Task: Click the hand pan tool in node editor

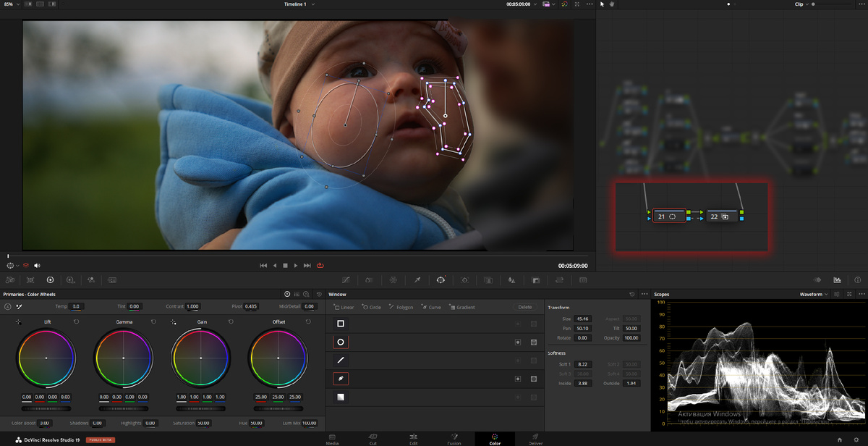Action: tap(612, 4)
